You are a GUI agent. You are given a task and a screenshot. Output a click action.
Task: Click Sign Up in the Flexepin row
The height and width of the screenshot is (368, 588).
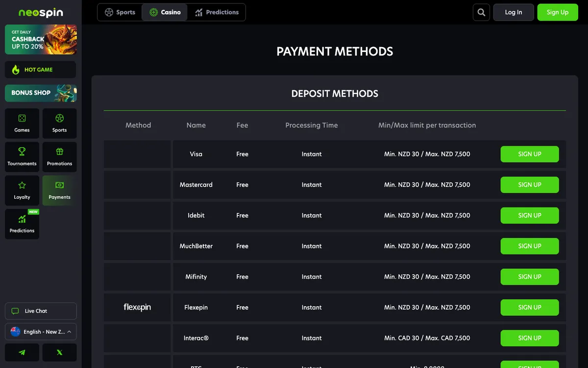(530, 308)
